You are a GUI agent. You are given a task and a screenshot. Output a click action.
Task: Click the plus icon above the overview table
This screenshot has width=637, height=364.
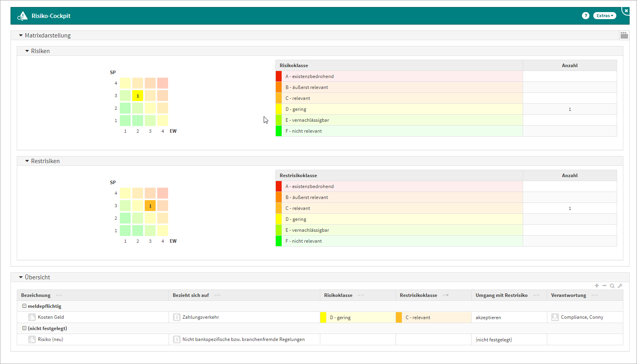point(596,286)
